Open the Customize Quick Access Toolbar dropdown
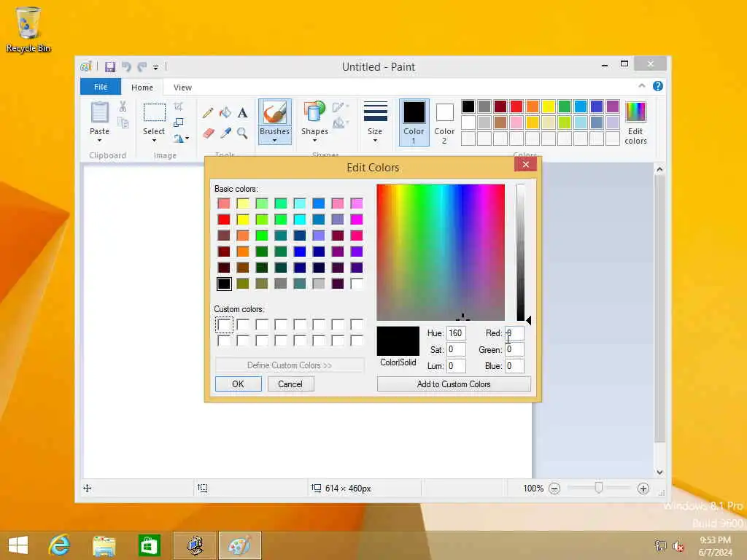This screenshot has width=747, height=560. pos(156,67)
